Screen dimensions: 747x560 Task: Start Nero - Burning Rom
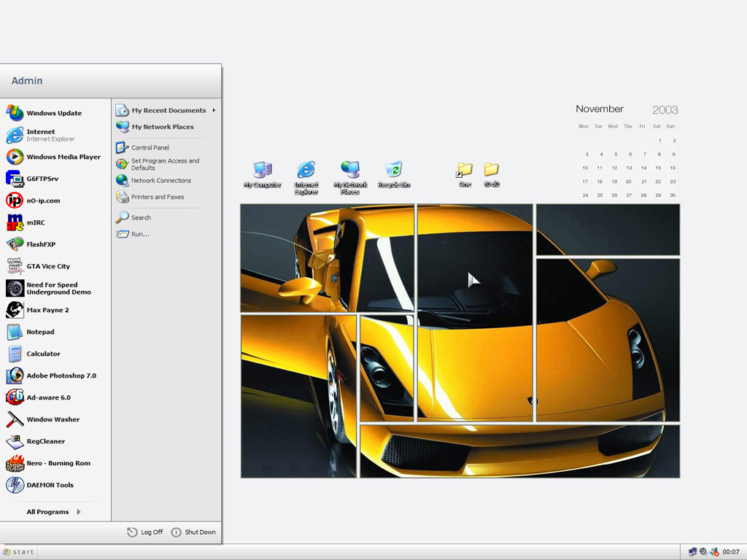58,463
